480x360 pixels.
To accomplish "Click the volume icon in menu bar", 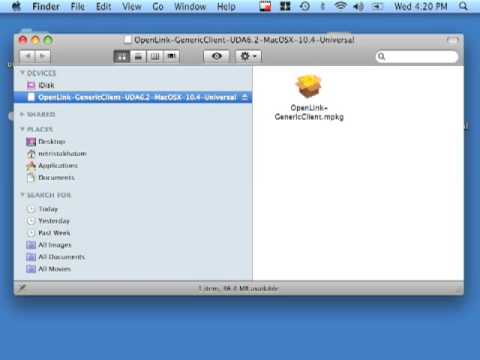I will click(358, 6).
